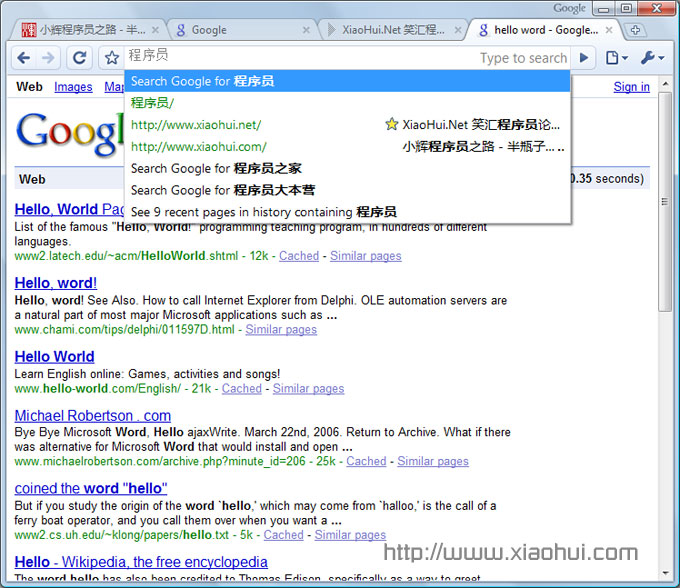Open Similar pages for michaelrobertson.com result

coord(433,461)
